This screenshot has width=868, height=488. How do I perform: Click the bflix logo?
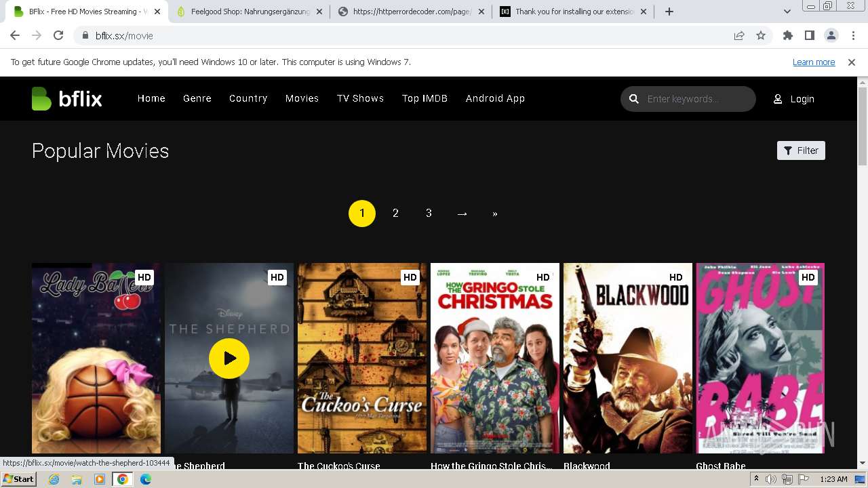click(x=66, y=99)
